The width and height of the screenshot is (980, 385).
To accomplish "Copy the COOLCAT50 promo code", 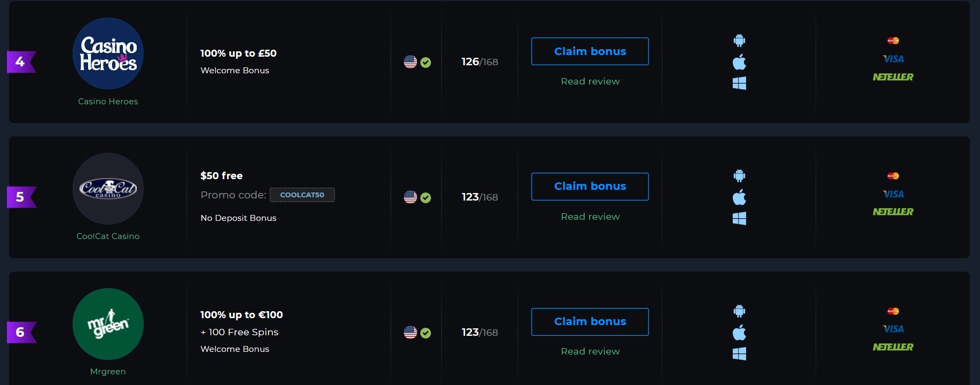I will 302,195.
